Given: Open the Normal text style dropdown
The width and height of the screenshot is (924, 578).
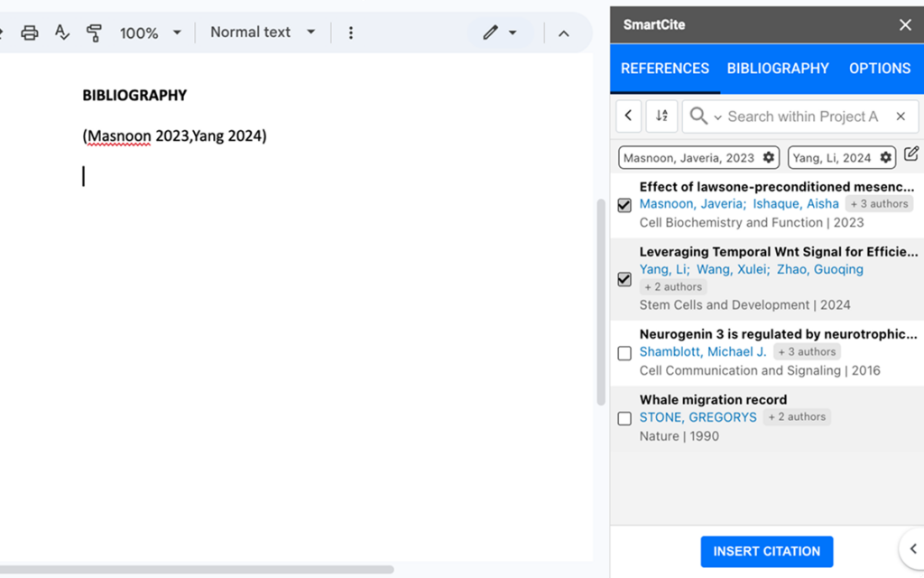Looking at the screenshot, I should pos(261,31).
